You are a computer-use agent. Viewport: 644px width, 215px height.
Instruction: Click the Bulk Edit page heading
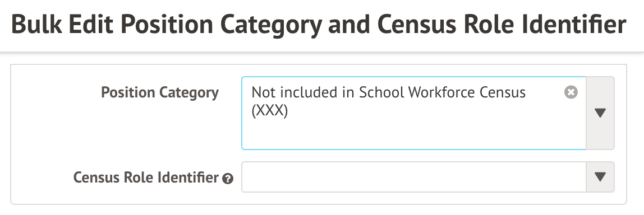(319, 25)
